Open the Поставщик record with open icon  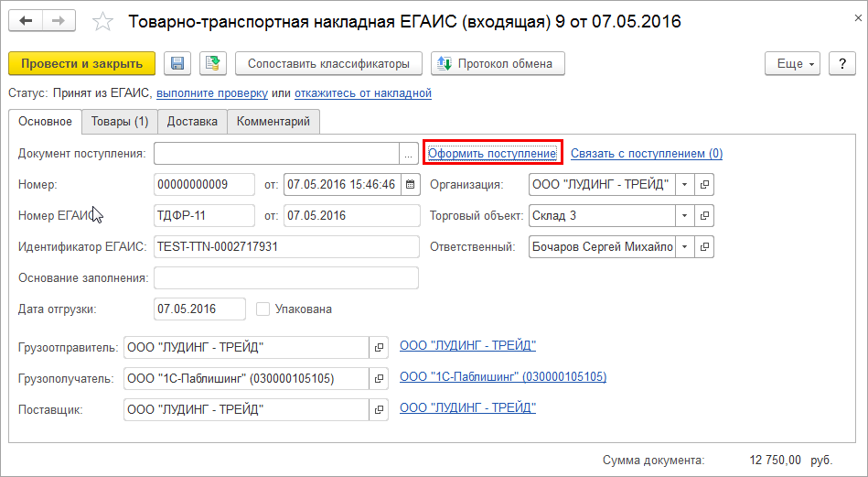(380, 409)
